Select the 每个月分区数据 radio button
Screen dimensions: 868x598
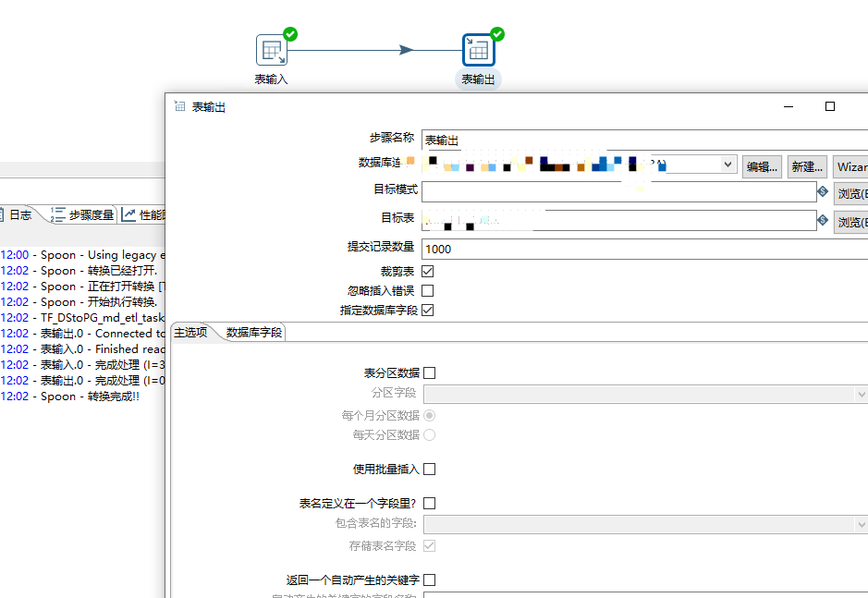(x=429, y=415)
